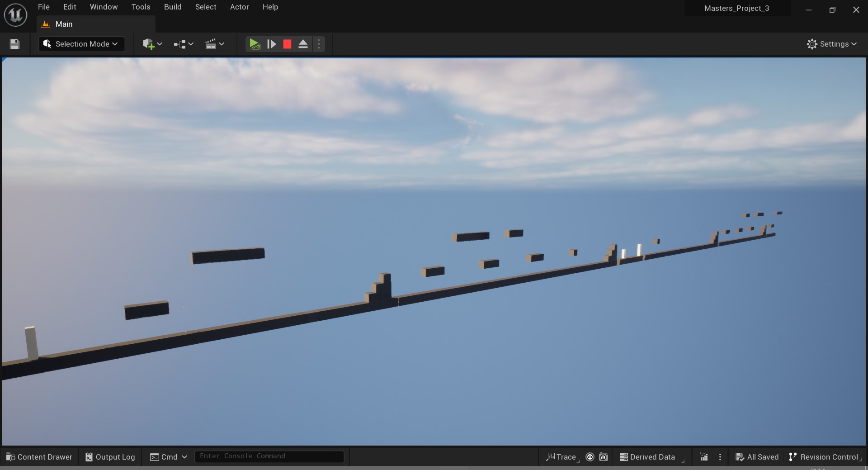The image size is (868, 470).
Task: Open the Actor menu
Action: (239, 7)
